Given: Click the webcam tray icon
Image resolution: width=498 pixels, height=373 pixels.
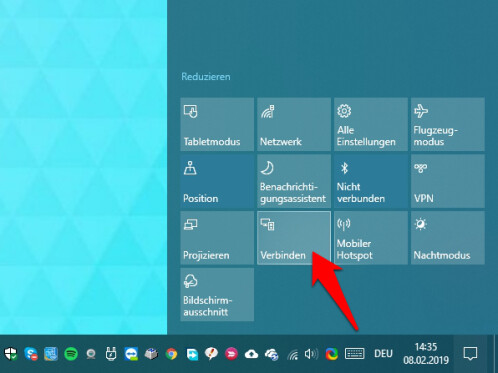Looking at the screenshot, I should pyautogui.click(x=91, y=354).
